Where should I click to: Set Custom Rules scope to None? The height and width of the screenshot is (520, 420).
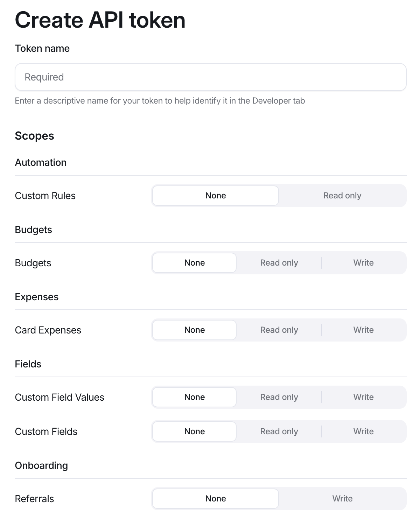point(216,196)
